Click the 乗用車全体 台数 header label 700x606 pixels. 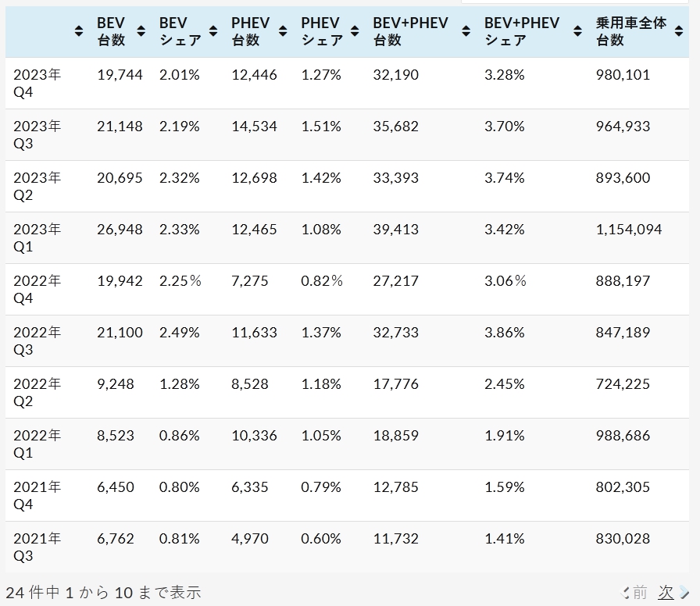tap(630, 31)
